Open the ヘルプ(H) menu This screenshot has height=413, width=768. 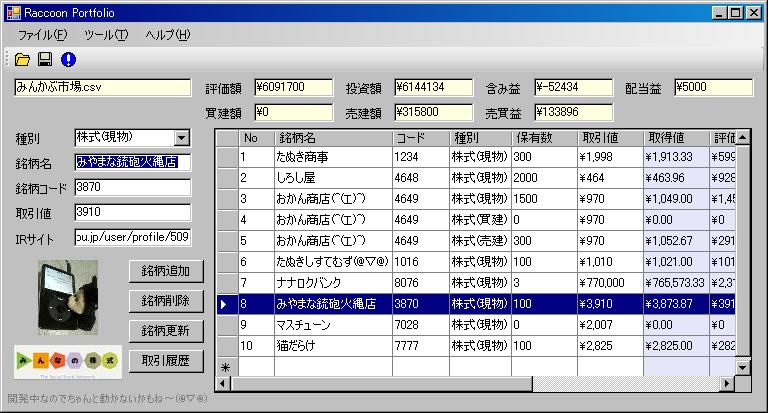[167, 35]
